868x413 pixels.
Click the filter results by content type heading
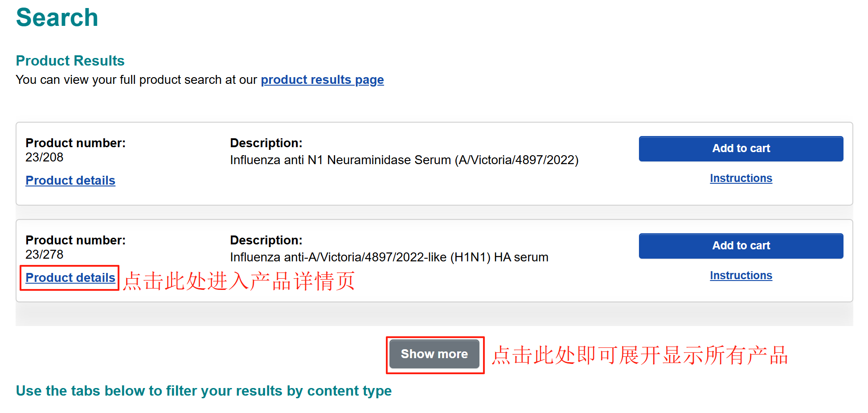(x=204, y=391)
